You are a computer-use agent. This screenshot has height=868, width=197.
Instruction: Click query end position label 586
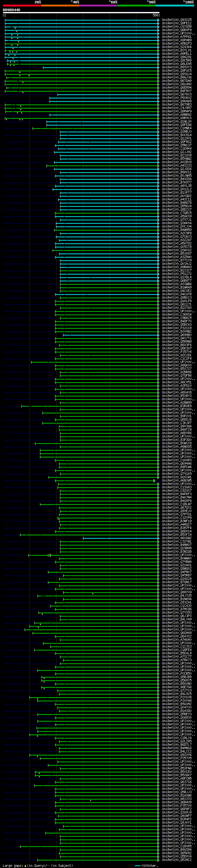pyautogui.click(x=155, y=15)
